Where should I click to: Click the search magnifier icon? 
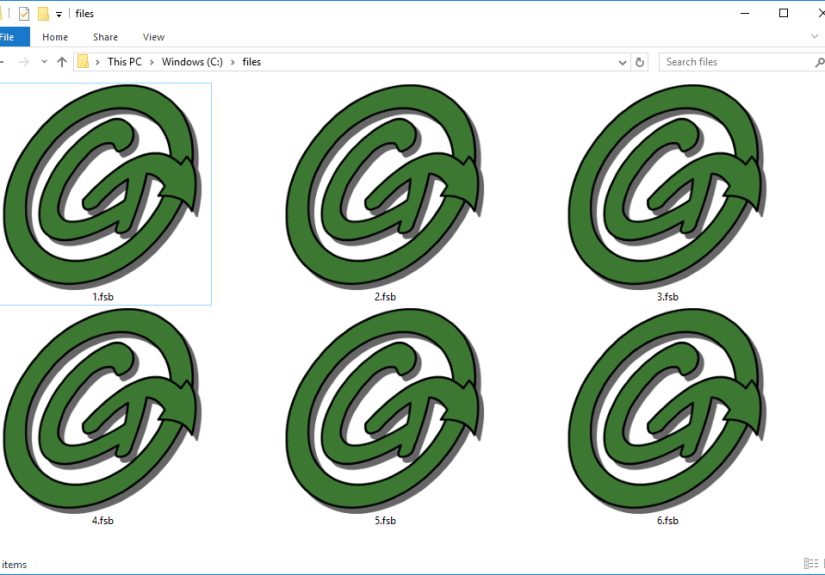point(819,62)
